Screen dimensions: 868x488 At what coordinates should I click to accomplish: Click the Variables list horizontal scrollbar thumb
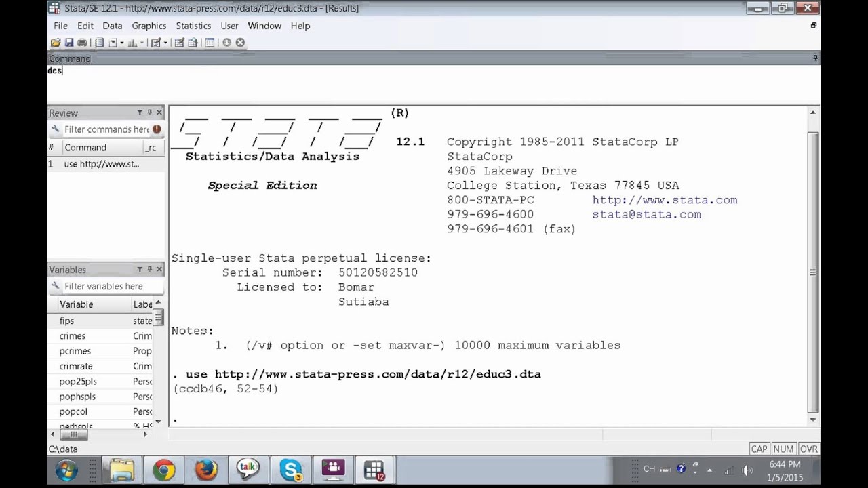point(74,434)
